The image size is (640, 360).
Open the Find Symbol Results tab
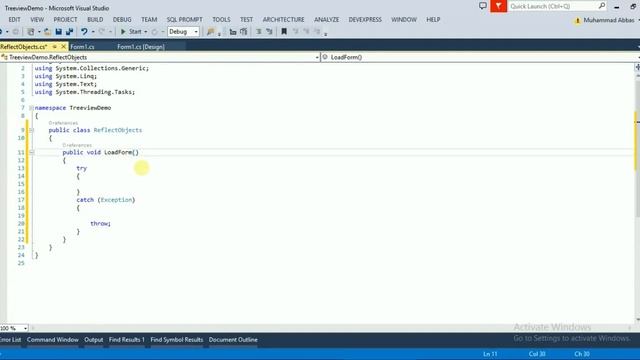coord(177,340)
